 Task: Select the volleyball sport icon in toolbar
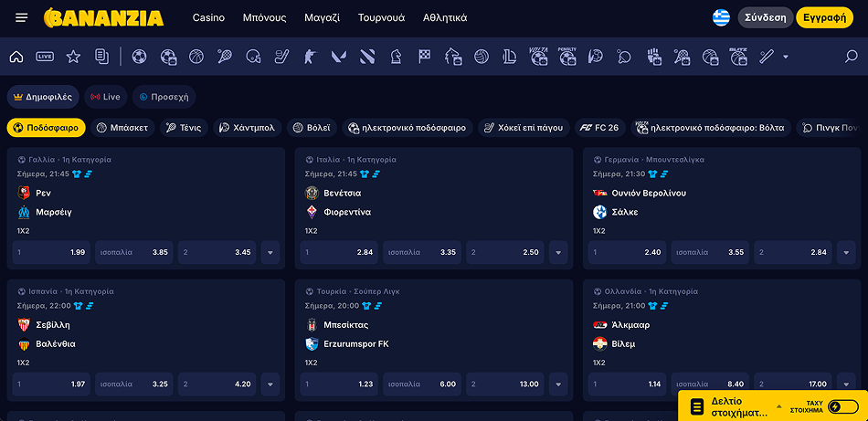point(482,57)
